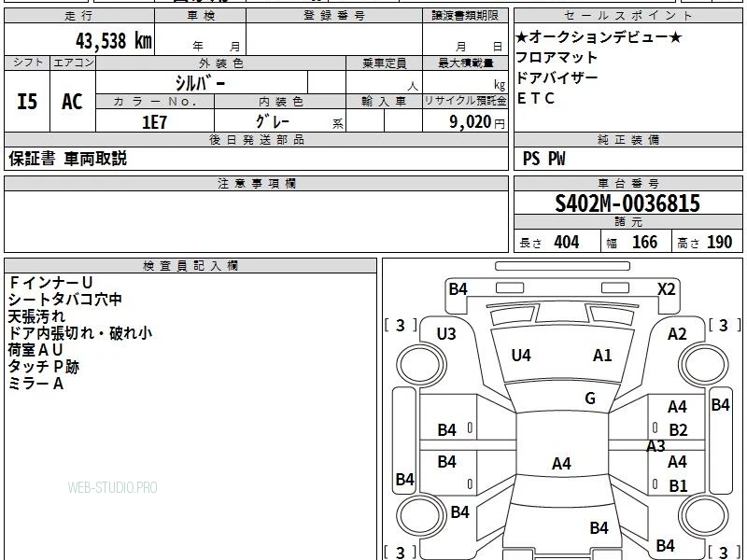This screenshot has width=747, height=560.
Task: Click the 43,538 km mileage value
Action: tap(113, 41)
